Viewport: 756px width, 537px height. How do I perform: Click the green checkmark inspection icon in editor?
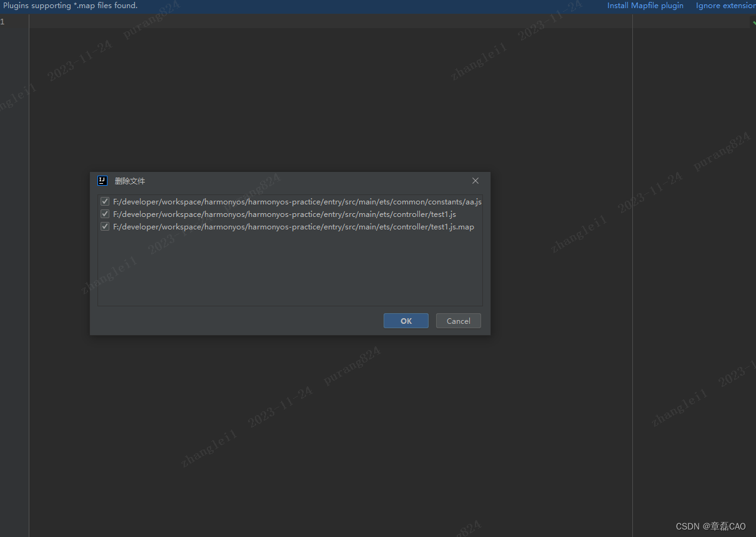(754, 22)
